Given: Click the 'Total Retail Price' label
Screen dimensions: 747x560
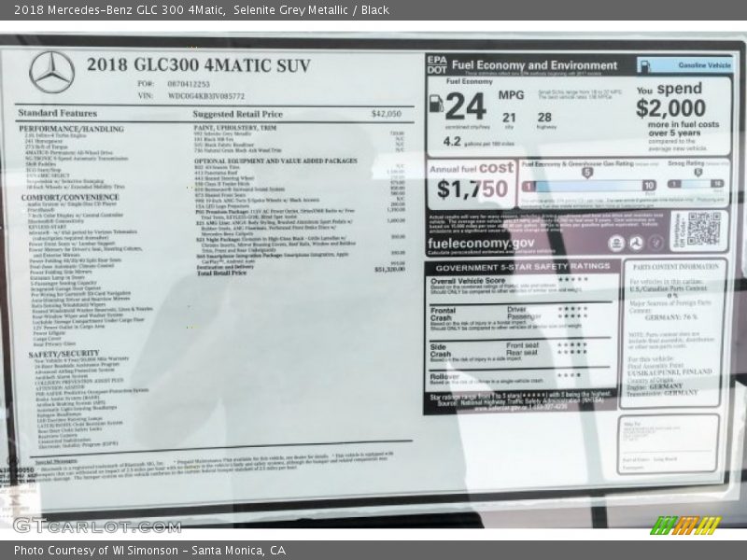Looking at the screenshot, I should (222, 273).
